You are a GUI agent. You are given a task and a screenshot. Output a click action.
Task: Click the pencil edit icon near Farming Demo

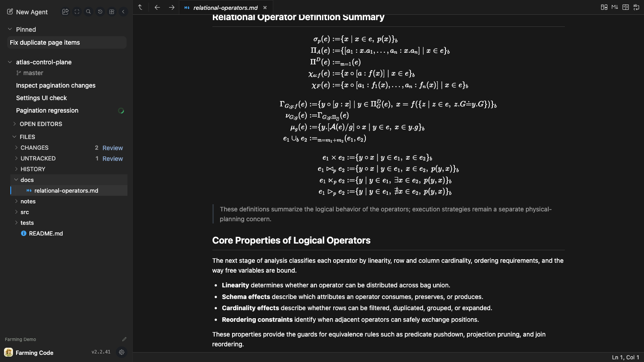click(x=124, y=339)
